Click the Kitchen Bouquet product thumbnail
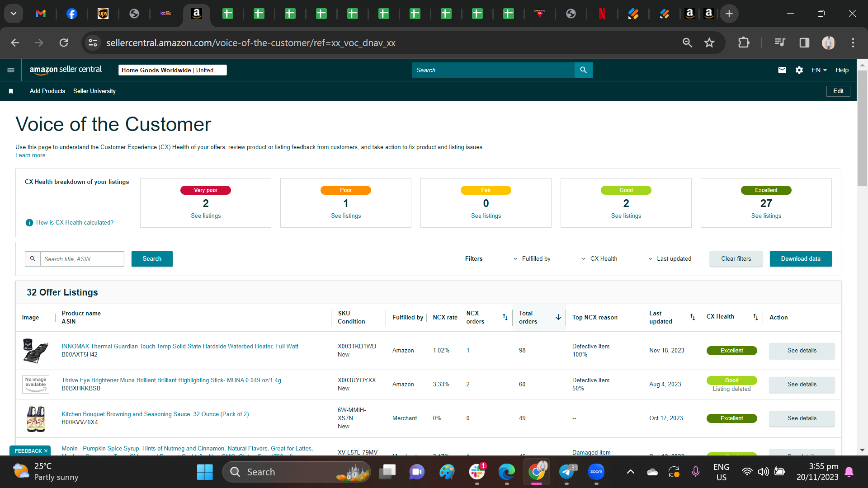 pos(36,418)
